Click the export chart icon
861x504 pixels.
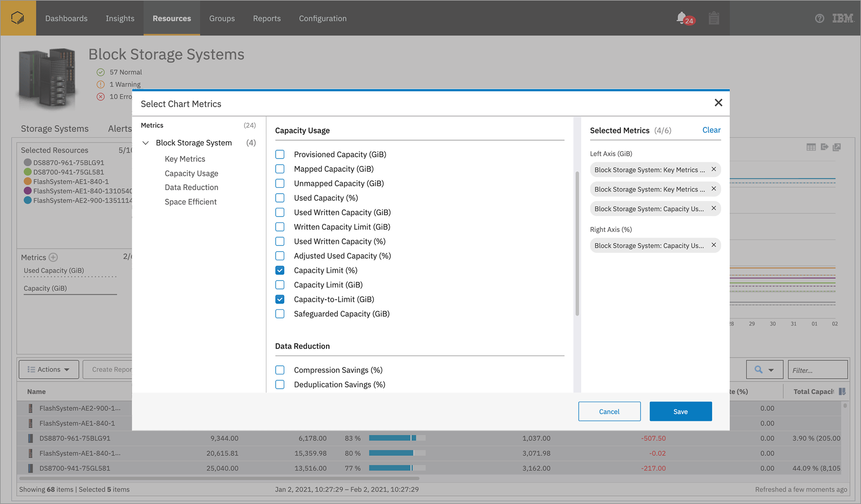click(x=824, y=147)
